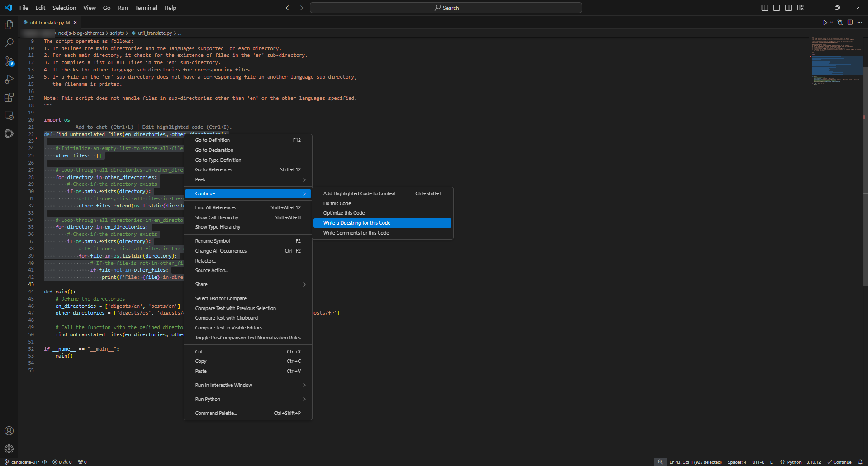The image size is (868, 466).
Task: Open the Source Control view
Action: [9, 61]
